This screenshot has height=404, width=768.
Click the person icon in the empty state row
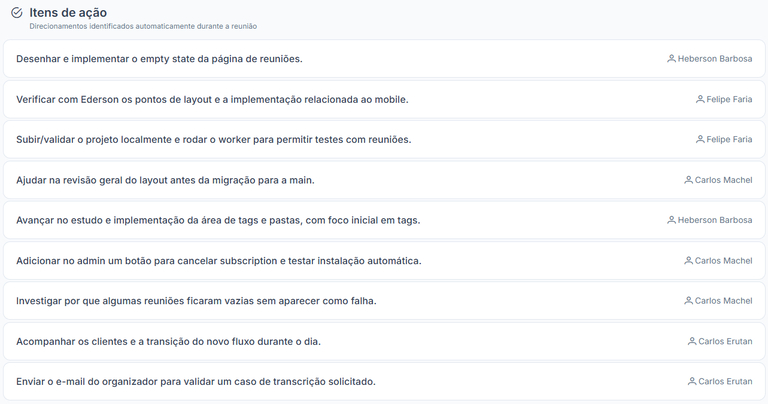(671, 59)
